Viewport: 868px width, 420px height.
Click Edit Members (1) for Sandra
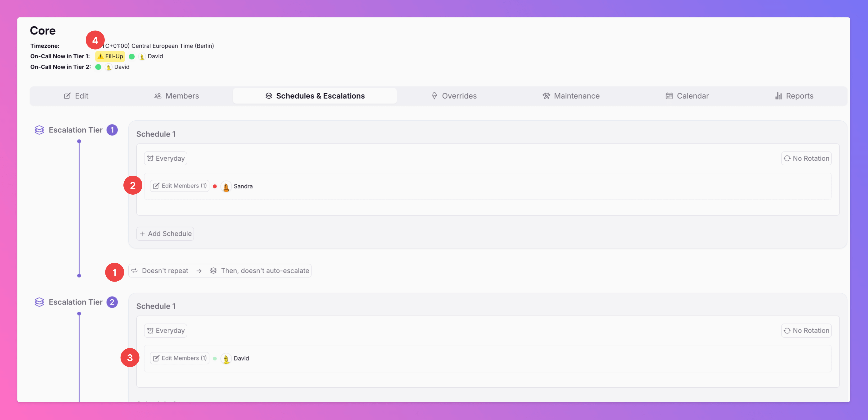point(180,186)
